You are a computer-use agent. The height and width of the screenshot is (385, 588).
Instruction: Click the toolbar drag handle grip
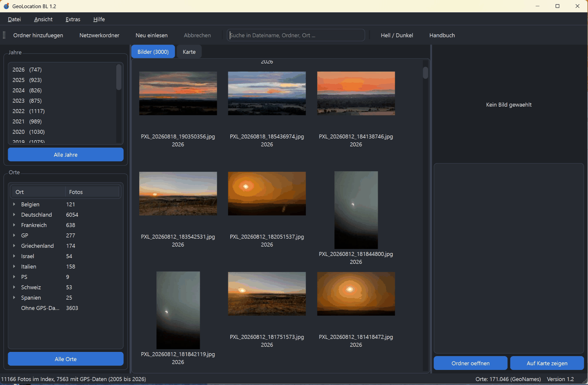(4, 35)
